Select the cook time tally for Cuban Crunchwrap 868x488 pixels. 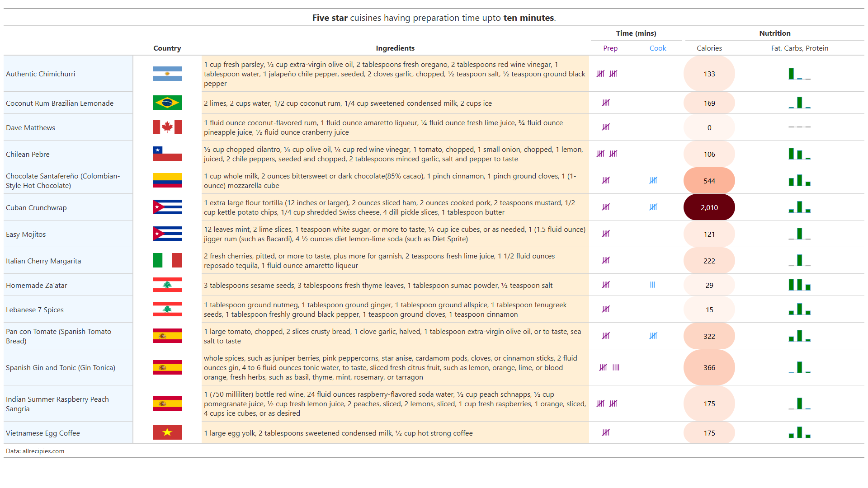pyautogui.click(x=653, y=207)
